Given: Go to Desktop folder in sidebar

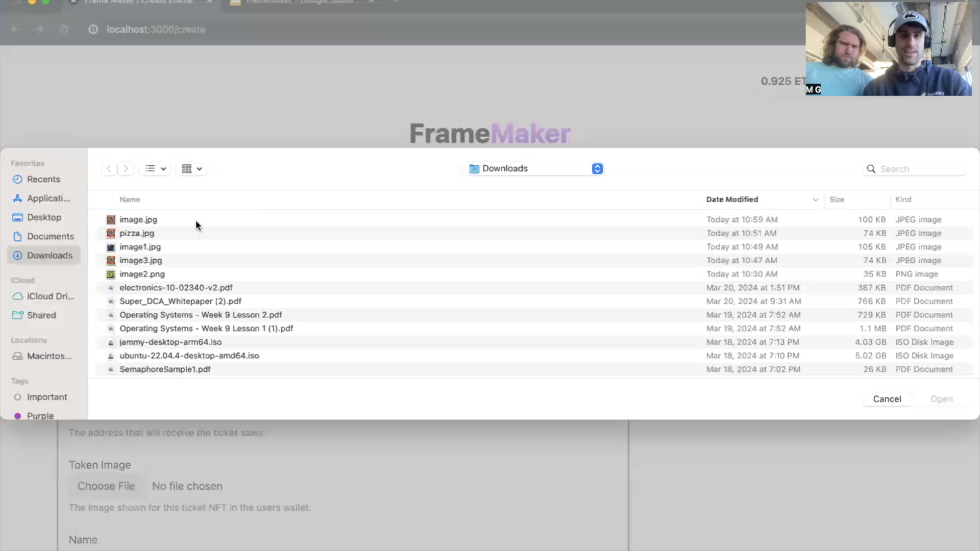Looking at the screenshot, I should pyautogui.click(x=43, y=217).
